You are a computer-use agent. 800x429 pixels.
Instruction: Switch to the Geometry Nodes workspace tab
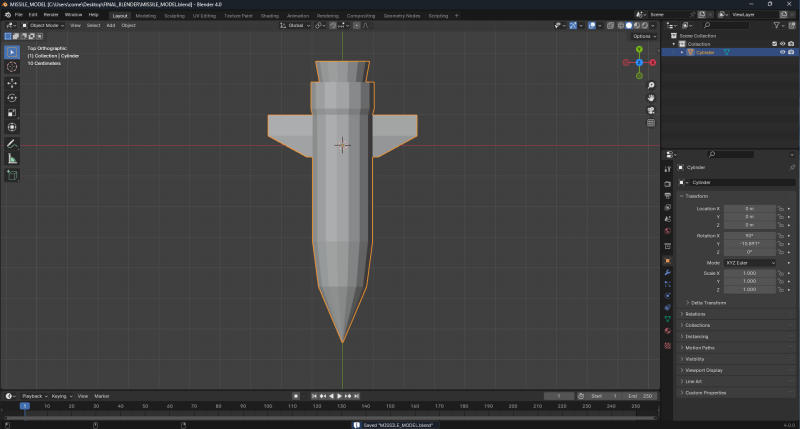(402, 16)
